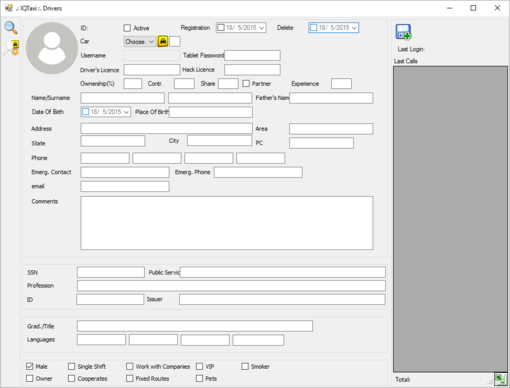This screenshot has height=388, width=510.
Task: Uncheck the Male checkbox
Action: pyautogui.click(x=30, y=366)
